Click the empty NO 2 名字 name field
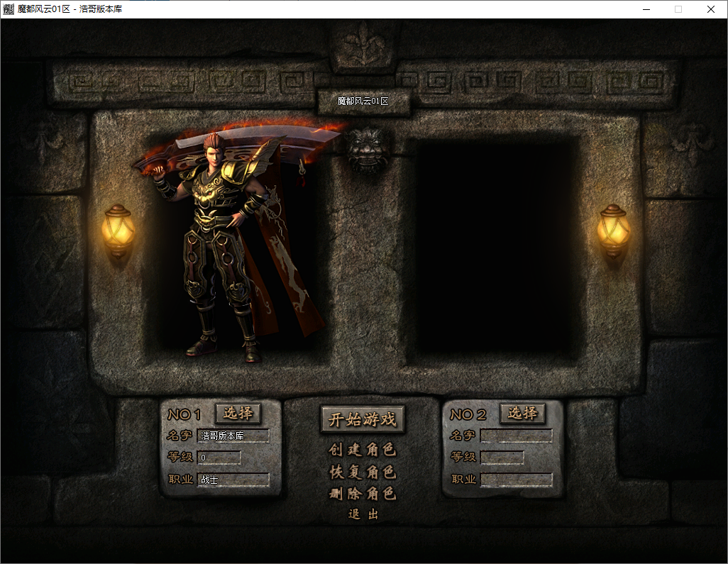 pos(517,436)
